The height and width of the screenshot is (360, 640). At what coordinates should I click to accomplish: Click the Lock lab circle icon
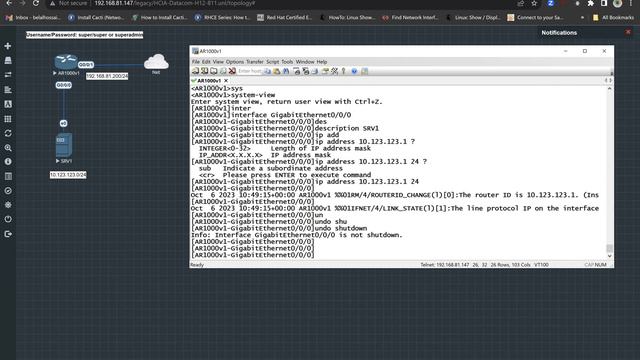tap(8, 191)
